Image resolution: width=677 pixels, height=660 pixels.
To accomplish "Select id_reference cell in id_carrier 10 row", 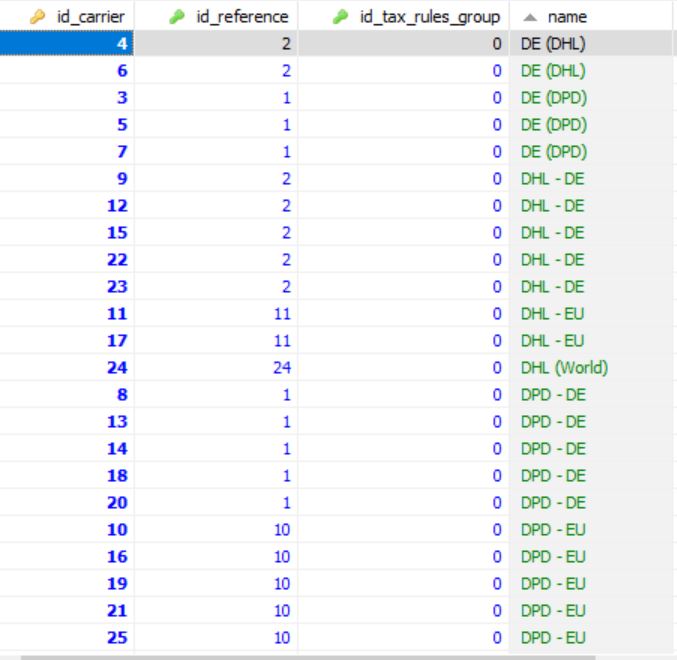I will point(280,530).
